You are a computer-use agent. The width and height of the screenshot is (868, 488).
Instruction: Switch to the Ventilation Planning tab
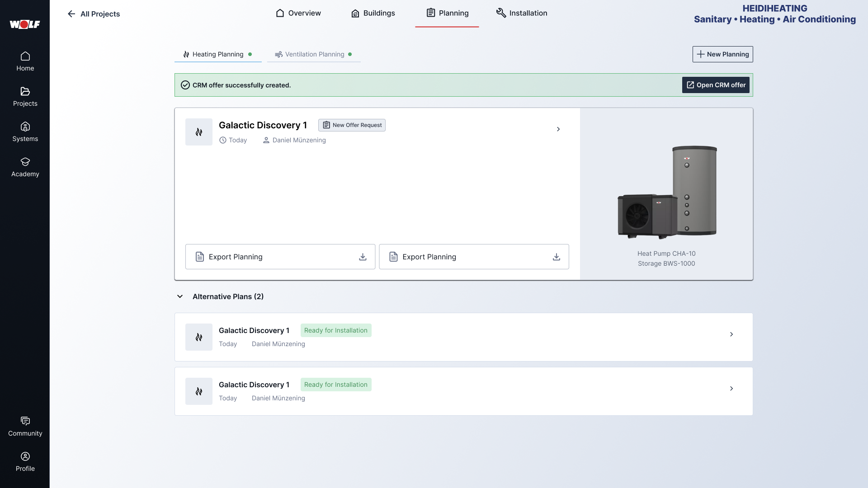[314, 54]
